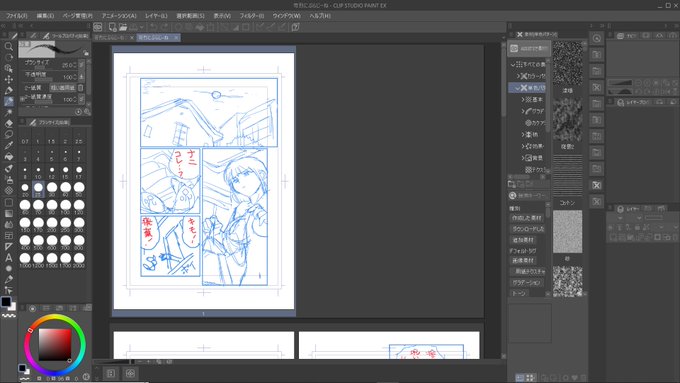680x383 pixels.
Task: Select the Text tool
Action: coord(8,258)
